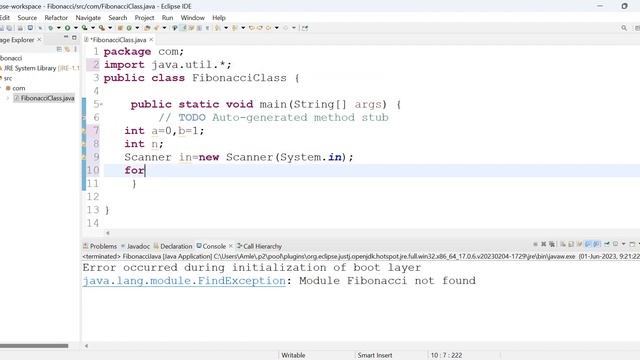Open the Navigate menu

tap(88, 18)
